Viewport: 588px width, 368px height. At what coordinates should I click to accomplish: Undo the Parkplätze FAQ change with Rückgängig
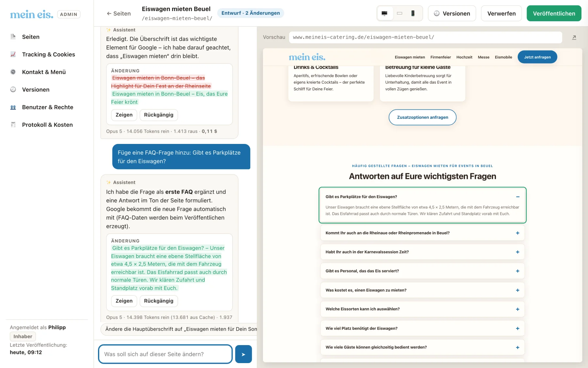[159, 301]
